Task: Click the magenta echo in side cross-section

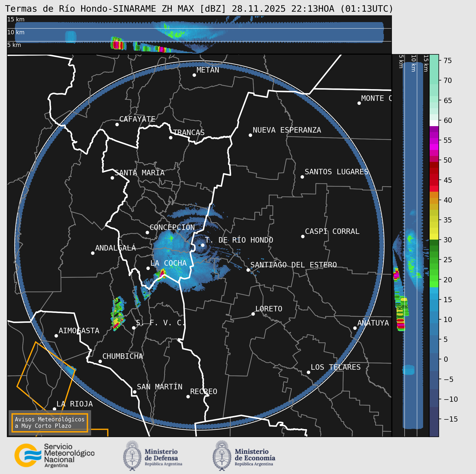Action: pos(396,275)
